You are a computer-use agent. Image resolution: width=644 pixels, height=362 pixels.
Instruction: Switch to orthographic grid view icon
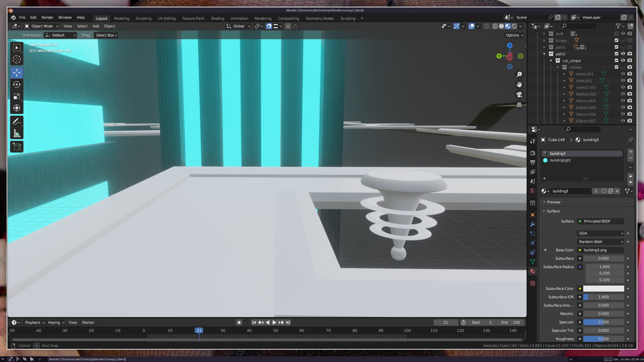pyautogui.click(x=519, y=105)
